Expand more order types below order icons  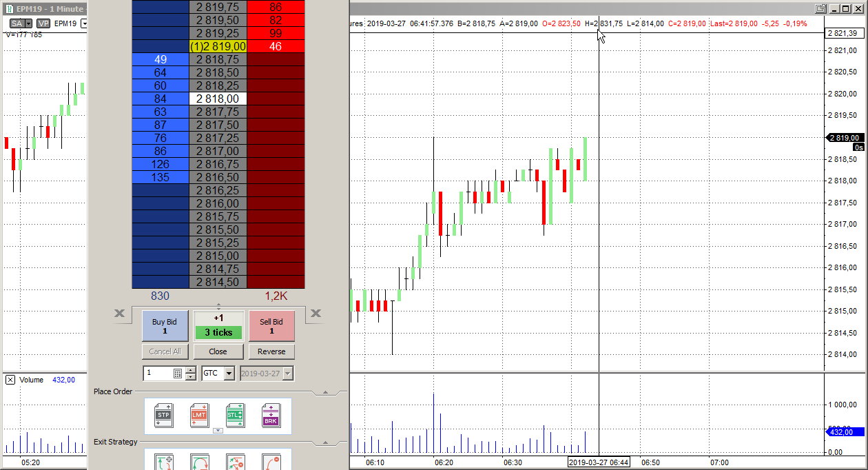point(218,431)
